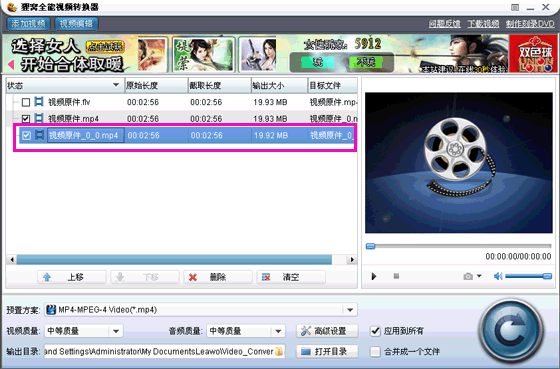
Task: Start conversion with the big round button
Action: click(x=511, y=331)
